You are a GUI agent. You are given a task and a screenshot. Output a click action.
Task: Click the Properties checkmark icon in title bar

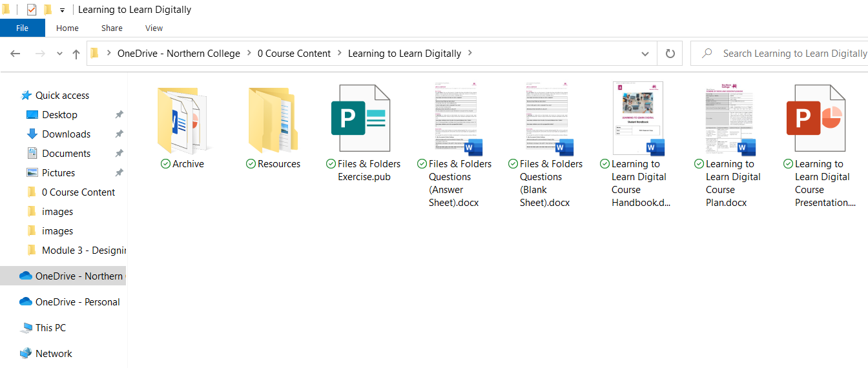click(31, 10)
